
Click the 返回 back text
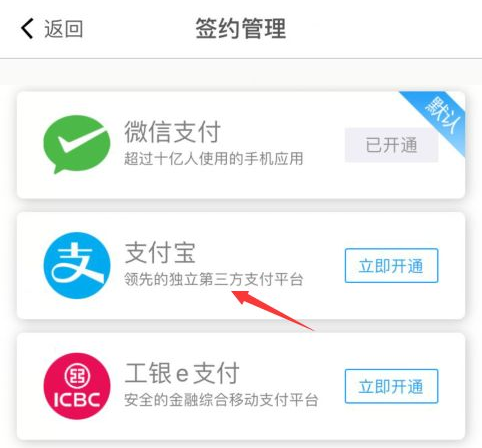63,29
